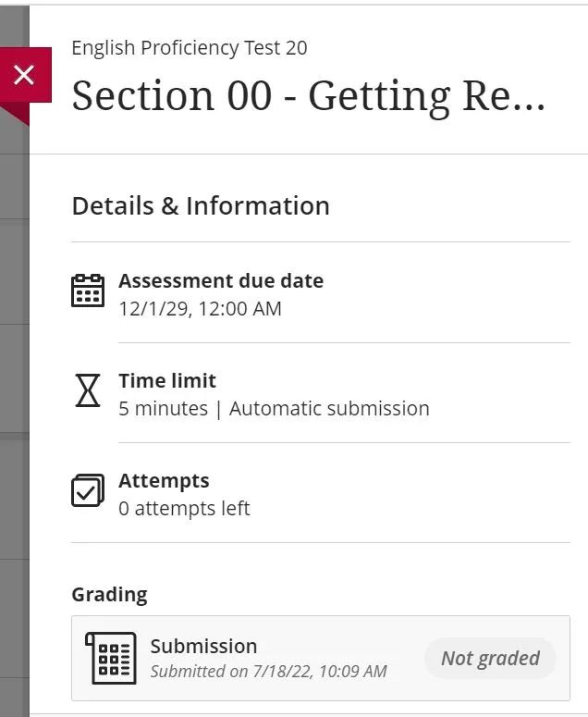Close the assessment details panel
The height and width of the screenshot is (717, 588).
[24, 75]
